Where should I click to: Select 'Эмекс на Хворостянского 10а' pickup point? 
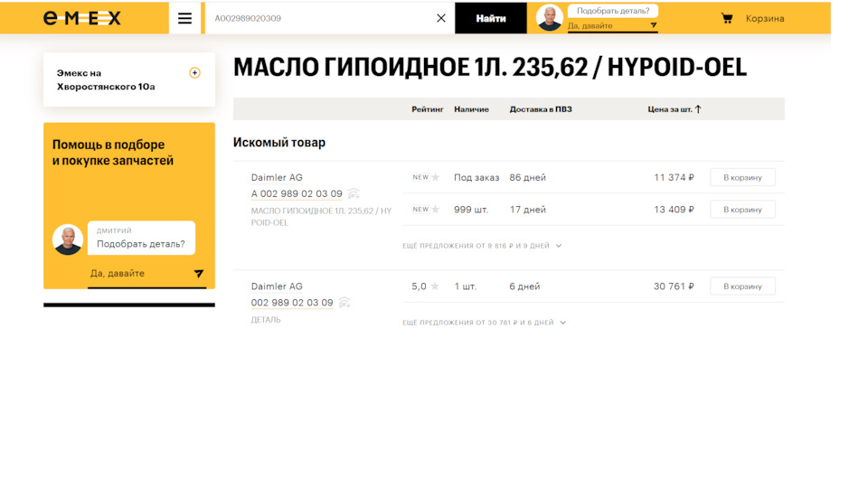pos(106,80)
